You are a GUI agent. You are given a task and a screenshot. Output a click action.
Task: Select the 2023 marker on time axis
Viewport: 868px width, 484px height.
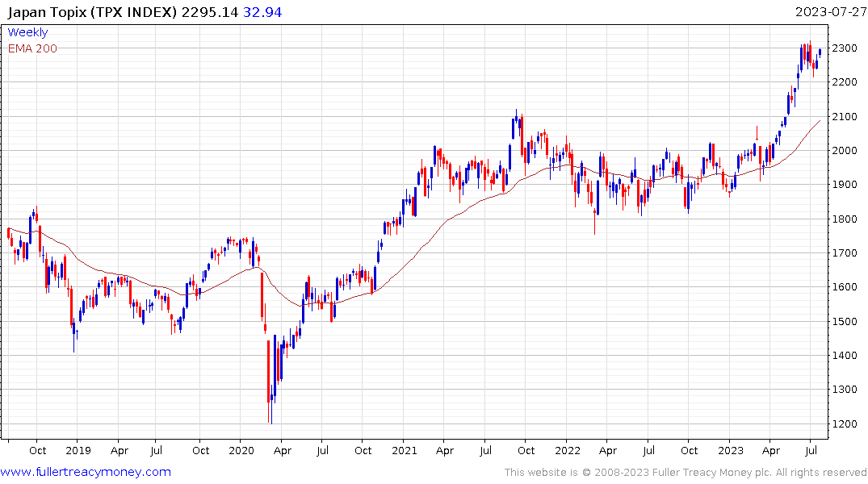(730, 450)
